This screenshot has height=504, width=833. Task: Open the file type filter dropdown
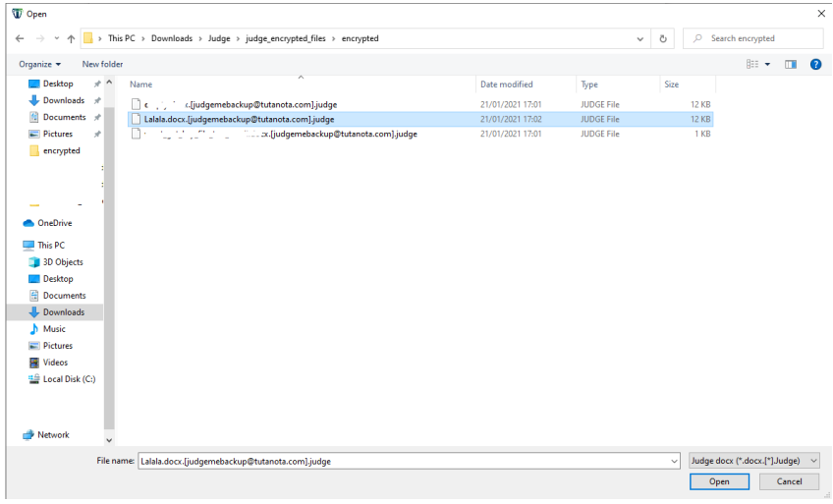(754, 460)
